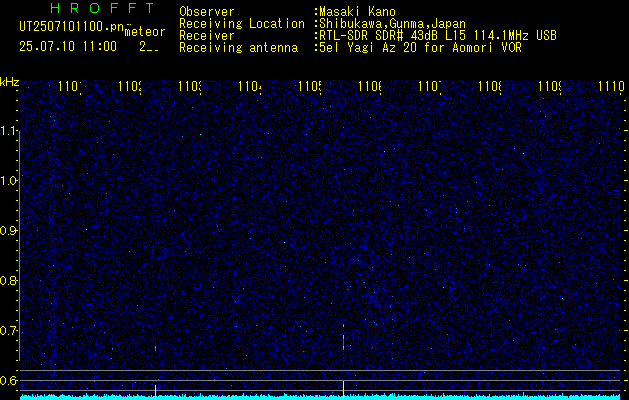629x400 pixels.
Task: Click the faint meteor echo near 1102
Action: coord(155,349)
